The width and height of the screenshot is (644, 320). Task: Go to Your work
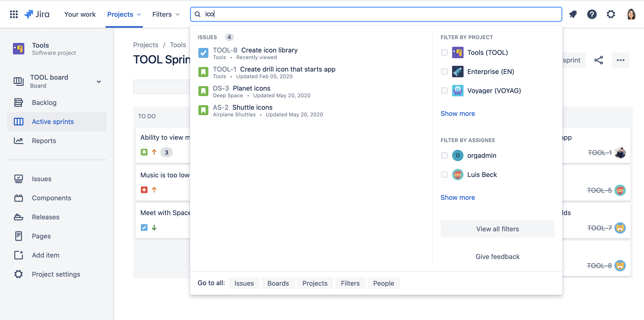[80, 14]
